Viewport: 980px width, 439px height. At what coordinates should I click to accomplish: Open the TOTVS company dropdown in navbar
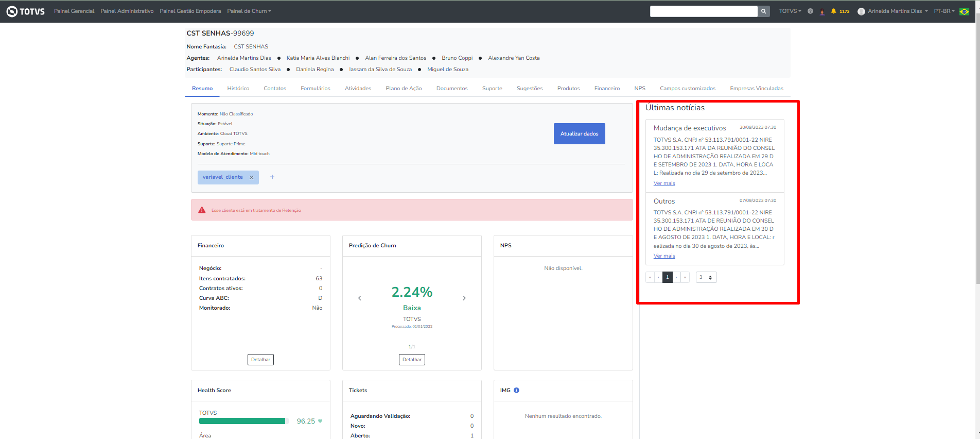pos(790,11)
